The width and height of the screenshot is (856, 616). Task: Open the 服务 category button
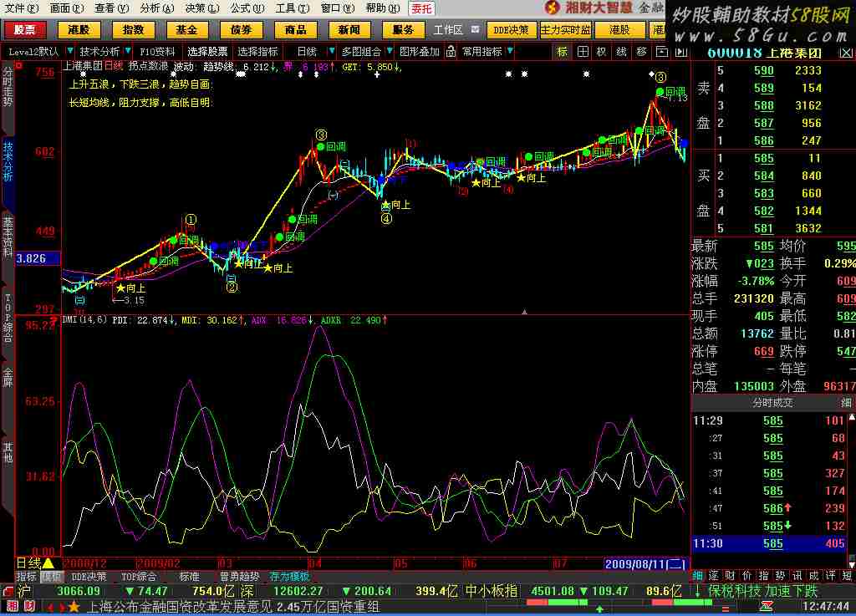click(x=404, y=30)
